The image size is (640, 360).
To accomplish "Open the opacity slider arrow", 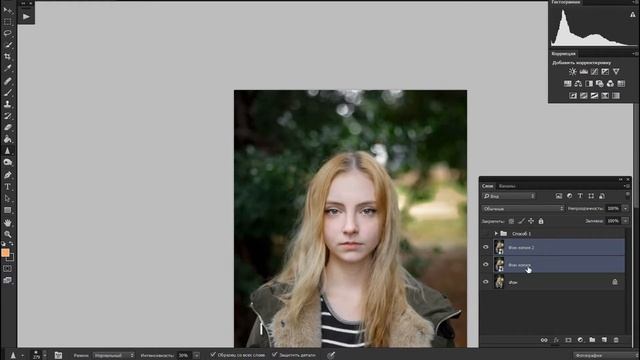I will tap(625, 209).
